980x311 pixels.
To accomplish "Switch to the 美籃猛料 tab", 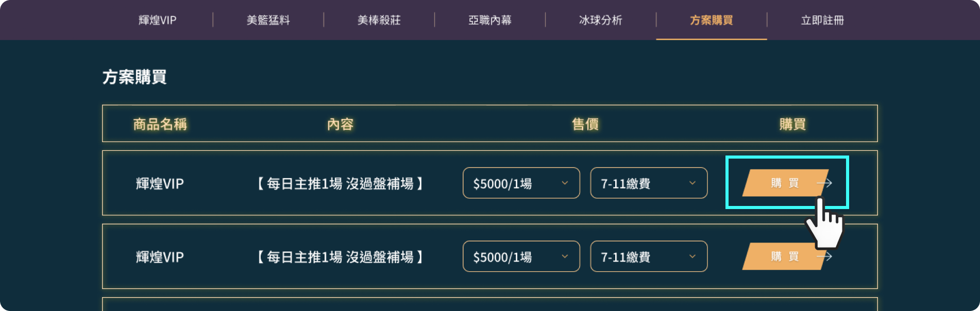I will (268, 20).
